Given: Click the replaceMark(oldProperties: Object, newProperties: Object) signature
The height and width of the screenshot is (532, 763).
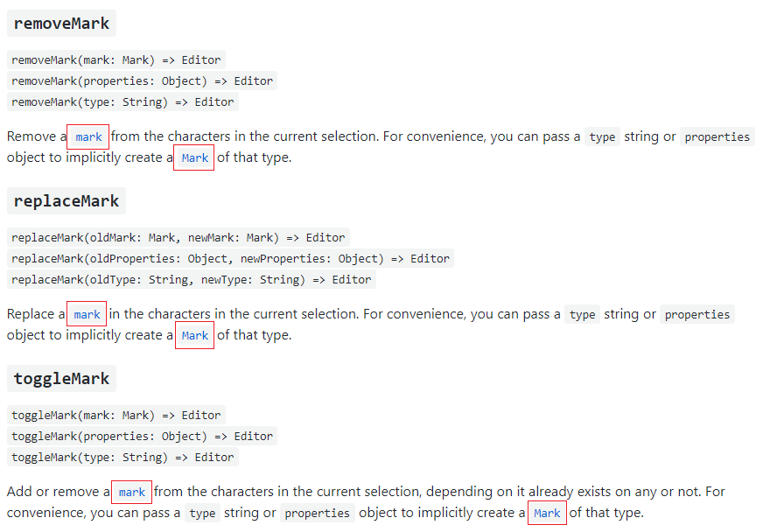Looking at the screenshot, I should [x=230, y=259].
